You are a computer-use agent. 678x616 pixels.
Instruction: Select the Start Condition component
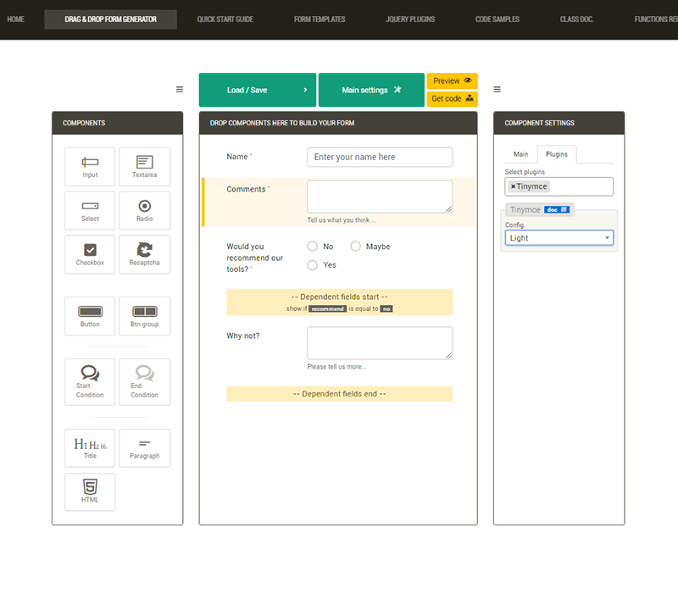(x=90, y=381)
